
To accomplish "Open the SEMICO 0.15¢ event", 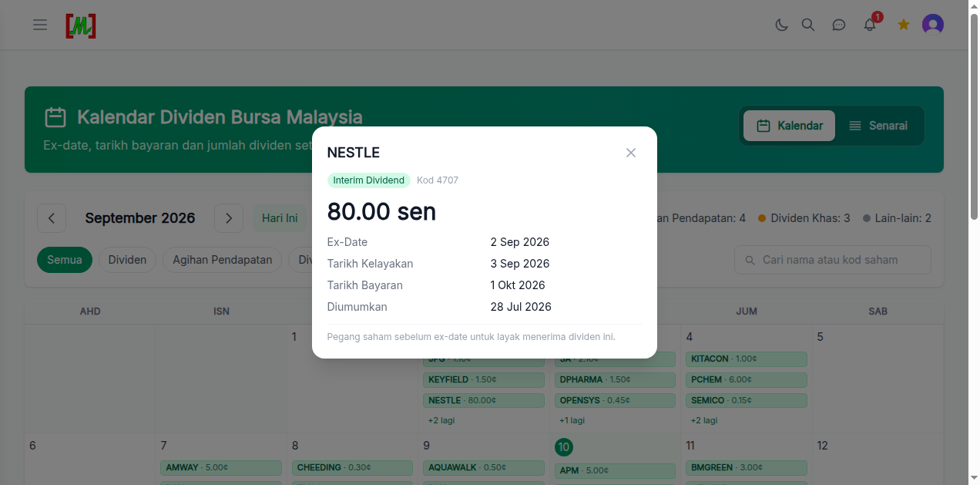I will pos(747,400).
